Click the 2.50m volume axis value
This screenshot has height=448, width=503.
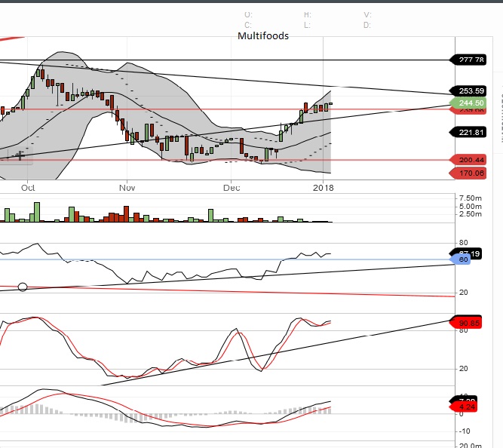471,213
